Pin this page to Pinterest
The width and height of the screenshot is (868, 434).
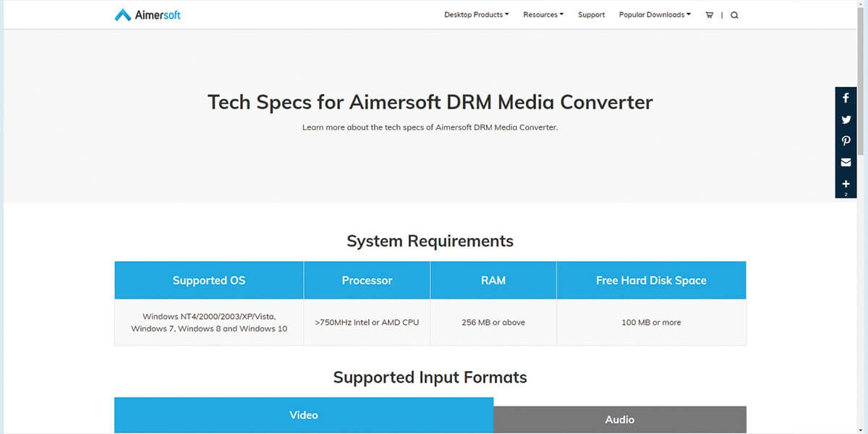pyautogui.click(x=846, y=140)
